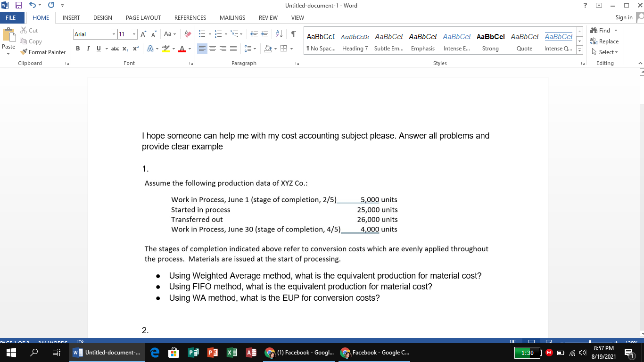Open Excel from the taskbar
Viewport: 644px width, 362px height.
(x=231, y=352)
